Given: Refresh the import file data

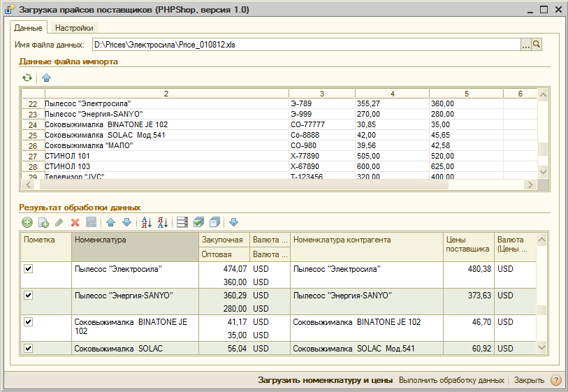Looking at the screenshot, I should [27, 78].
